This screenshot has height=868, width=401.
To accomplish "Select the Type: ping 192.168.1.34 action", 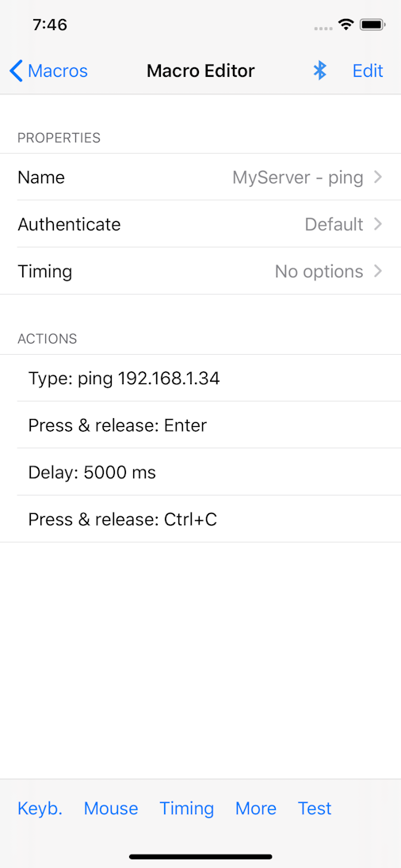I will (x=200, y=378).
